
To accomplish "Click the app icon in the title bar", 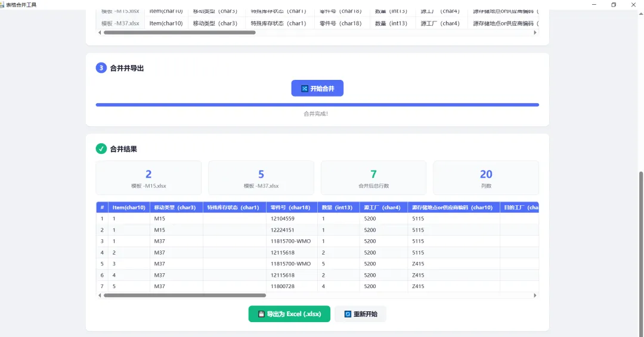I will pos(2,5).
